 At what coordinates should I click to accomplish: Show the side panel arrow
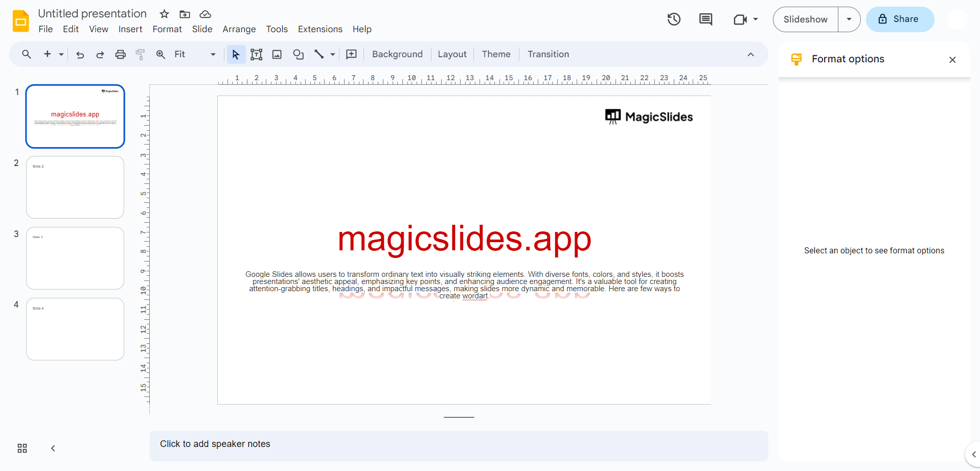pyautogui.click(x=973, y=454)
